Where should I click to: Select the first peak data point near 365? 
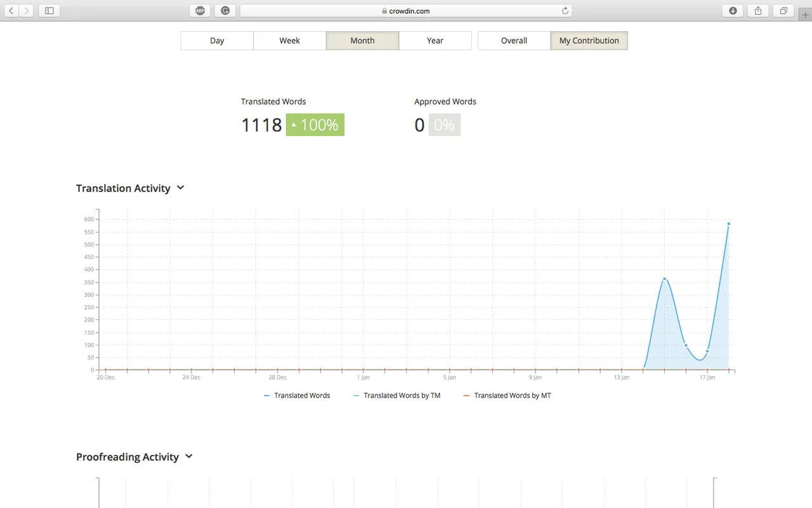[664, 279]
